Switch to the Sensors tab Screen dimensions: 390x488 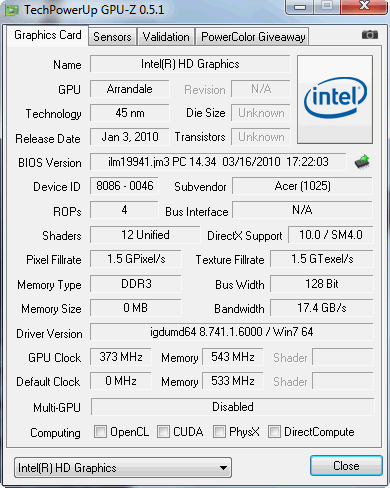tap(112, 37)
